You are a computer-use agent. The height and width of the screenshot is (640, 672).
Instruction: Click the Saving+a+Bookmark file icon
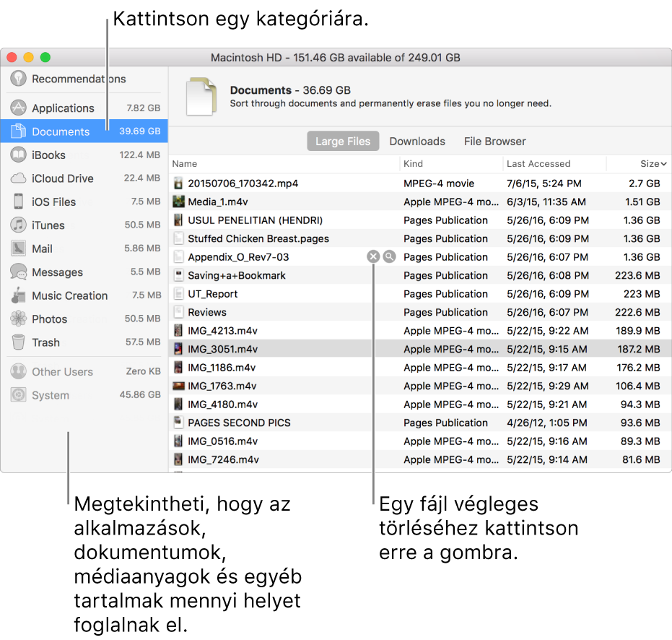178,275
